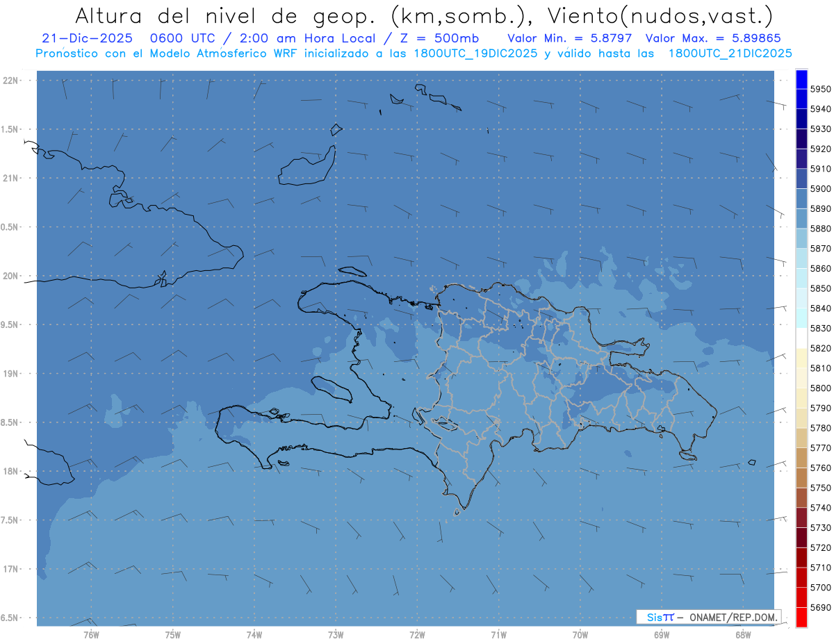Click the 74W longitude label

click(254, 634)
